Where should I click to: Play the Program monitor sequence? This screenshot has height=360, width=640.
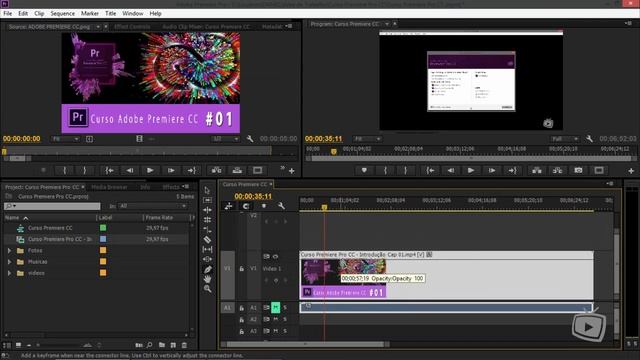point(471,170)
